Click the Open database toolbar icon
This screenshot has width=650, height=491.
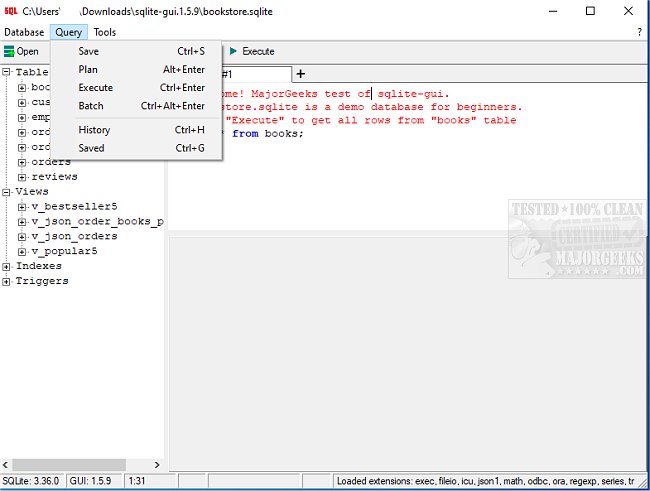point(9,51)
